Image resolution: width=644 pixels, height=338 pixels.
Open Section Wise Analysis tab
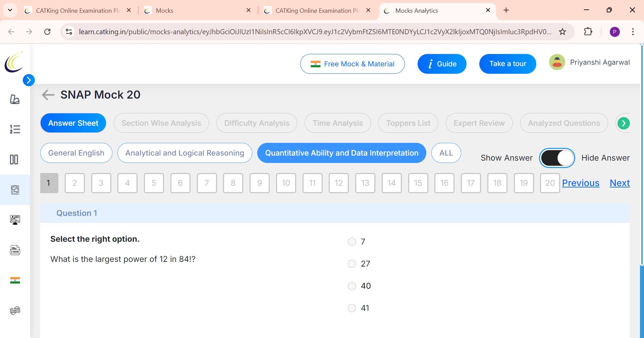pos(161,123)
